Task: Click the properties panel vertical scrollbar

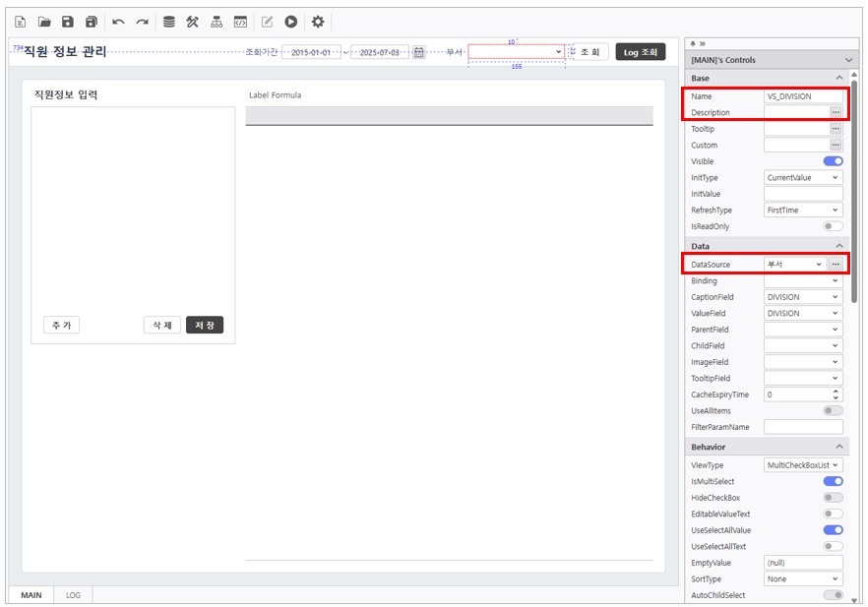Action: [x=853, y=197]
